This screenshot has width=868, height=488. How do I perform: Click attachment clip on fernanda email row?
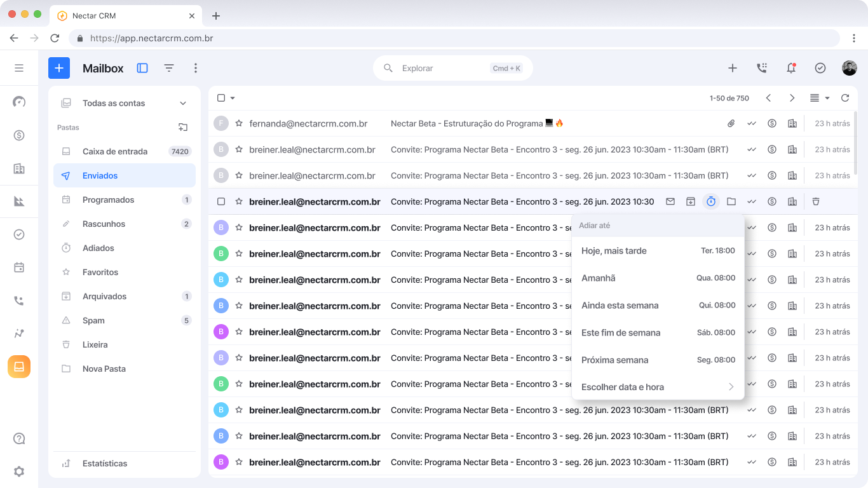[x=731, y=123]
